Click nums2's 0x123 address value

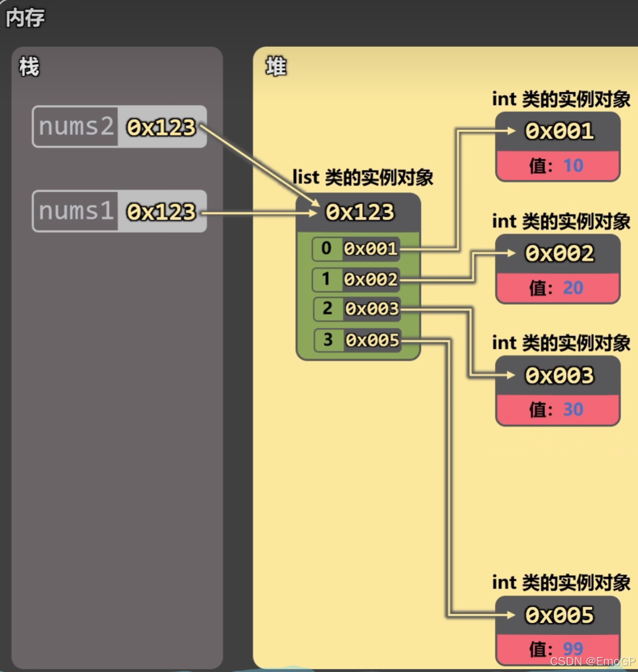tap(161, 127)
